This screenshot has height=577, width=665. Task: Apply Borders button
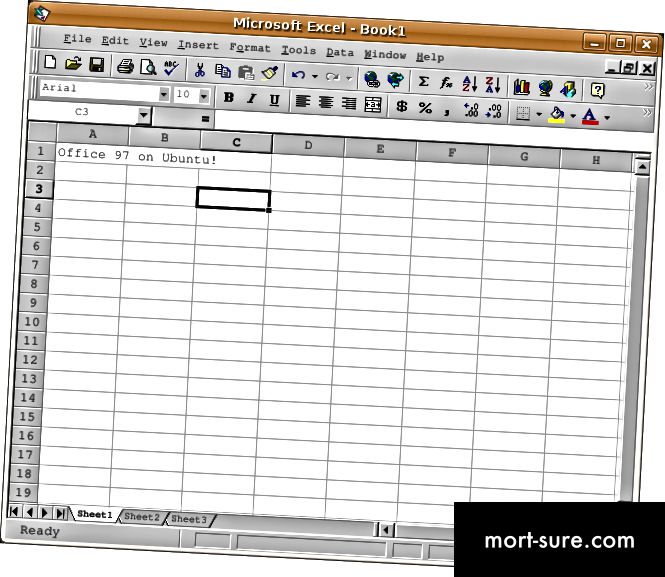point(523,113)
